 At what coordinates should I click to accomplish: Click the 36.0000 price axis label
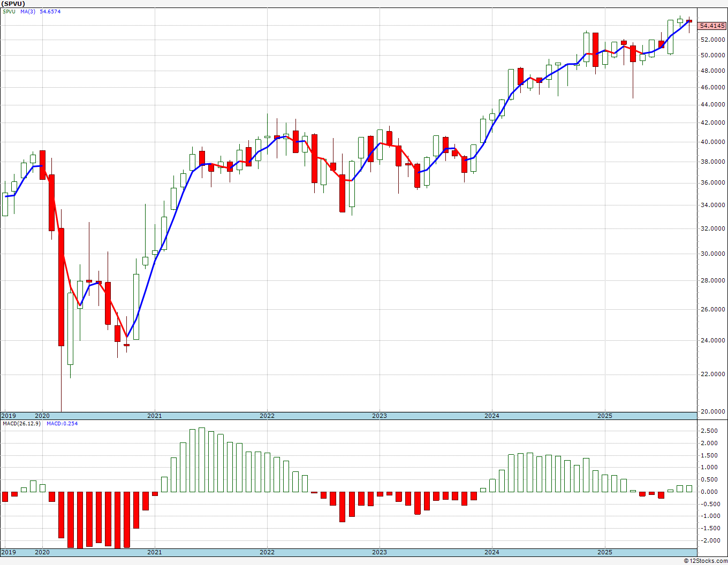point(712,182)
